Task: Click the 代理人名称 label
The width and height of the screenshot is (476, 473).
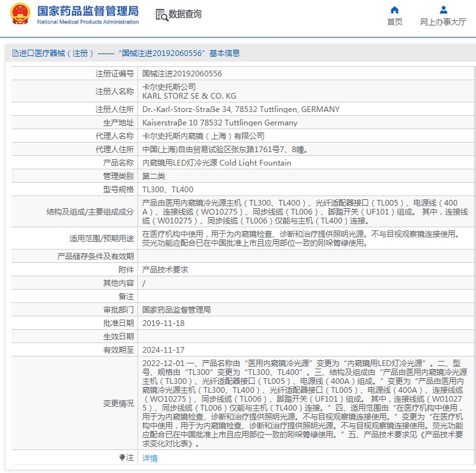Action: pos(115,136)
